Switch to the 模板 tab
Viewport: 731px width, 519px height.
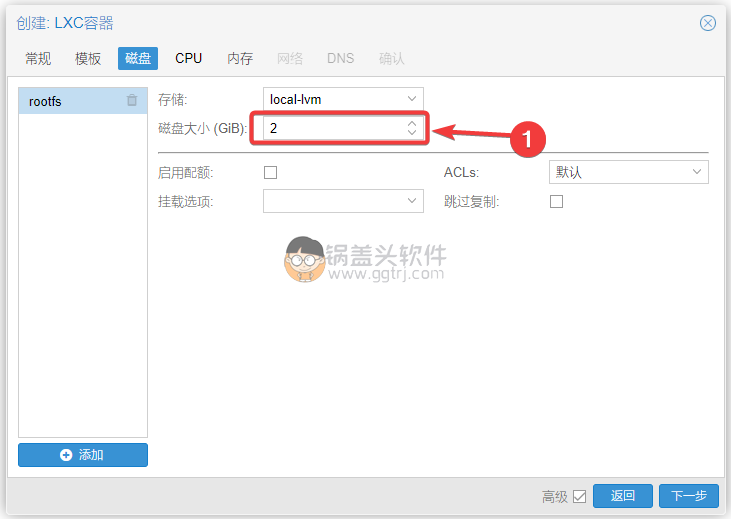88,59
